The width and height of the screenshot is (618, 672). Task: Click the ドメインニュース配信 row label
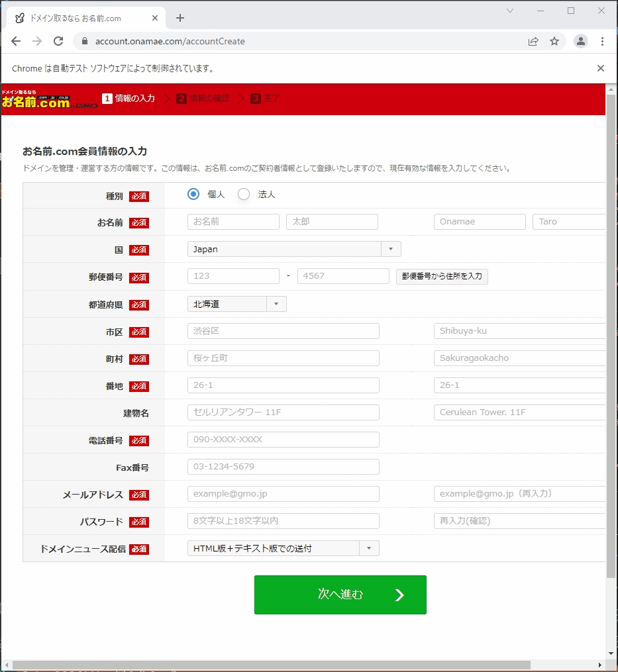(x=83, y=549)
